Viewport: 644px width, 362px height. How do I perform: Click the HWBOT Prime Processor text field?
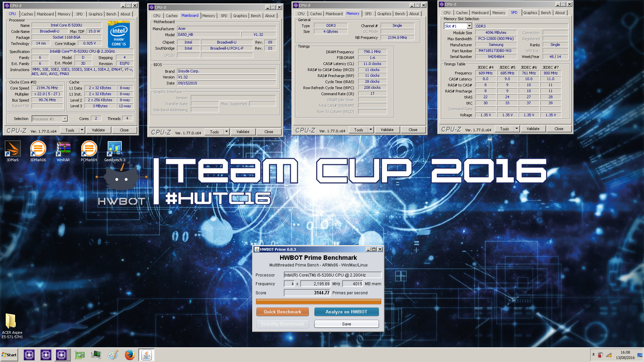pos(332,275)
